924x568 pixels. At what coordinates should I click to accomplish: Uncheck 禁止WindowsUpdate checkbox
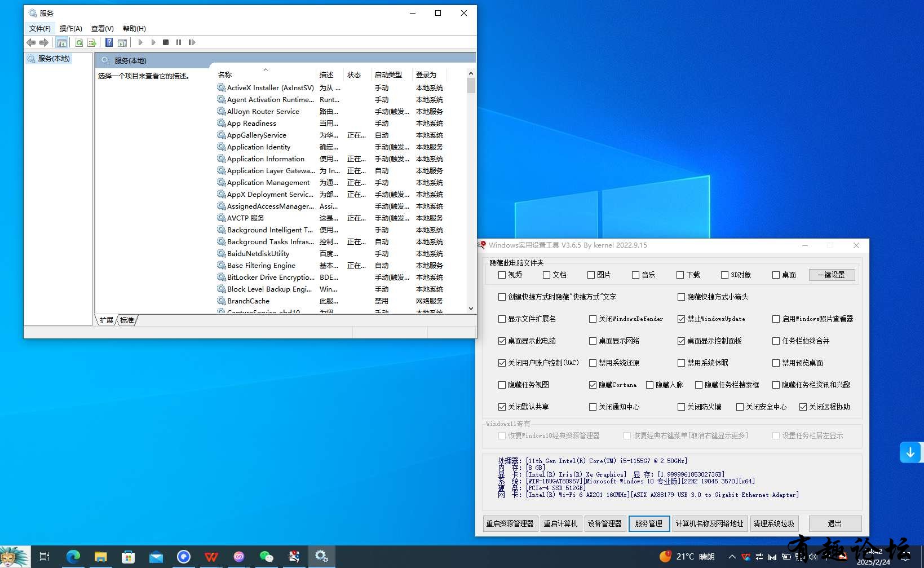681,319
